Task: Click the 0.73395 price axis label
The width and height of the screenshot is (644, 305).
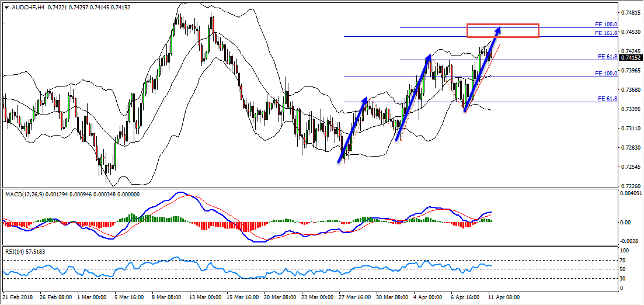Action: coord(631,109)
